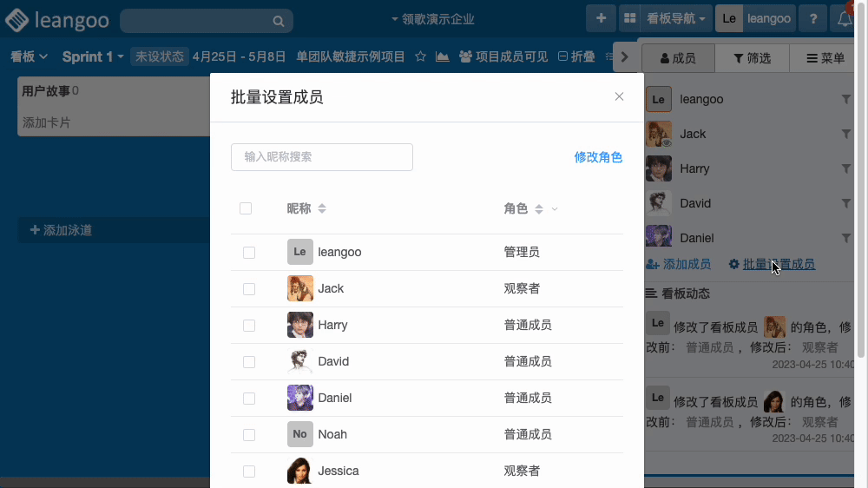Collapse the right sidebar with chevron arrow
The width and height of the screenshot is (868, 488).
[x=625, y=57]
